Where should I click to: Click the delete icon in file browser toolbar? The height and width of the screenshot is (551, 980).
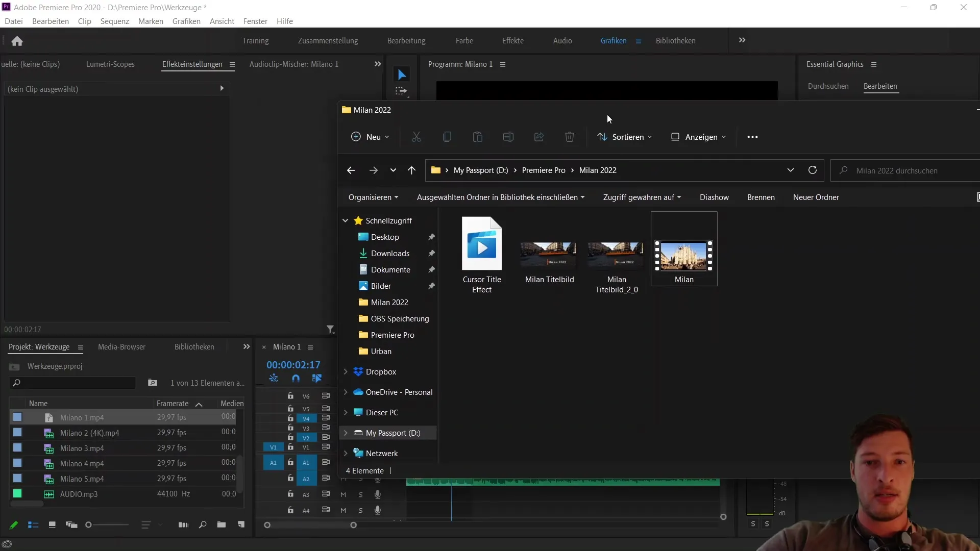click(570, 137)
